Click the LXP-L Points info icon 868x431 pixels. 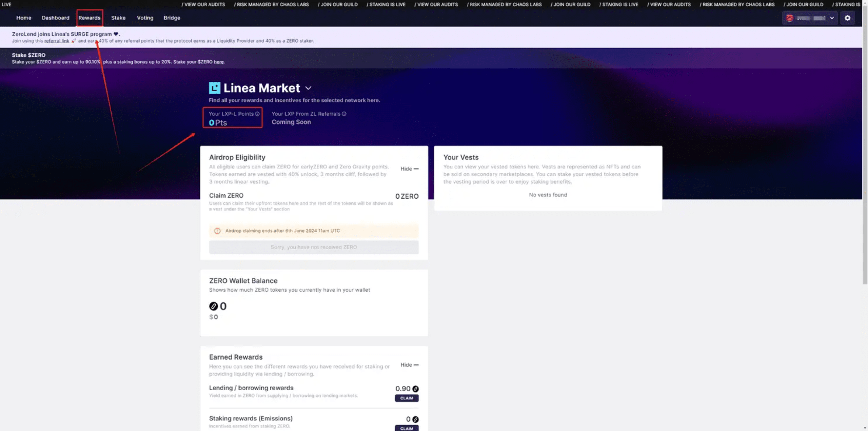[257, 114]
